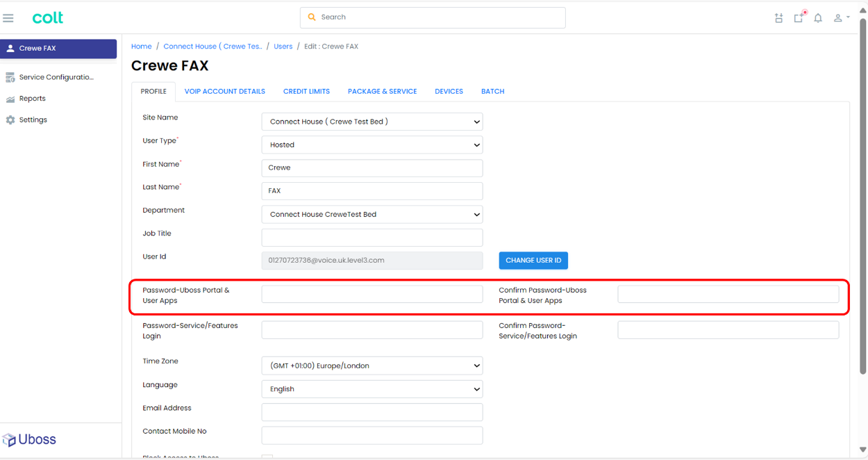Click the Change User ID button
Screen dimensions: 868x460
pos(533,261)
